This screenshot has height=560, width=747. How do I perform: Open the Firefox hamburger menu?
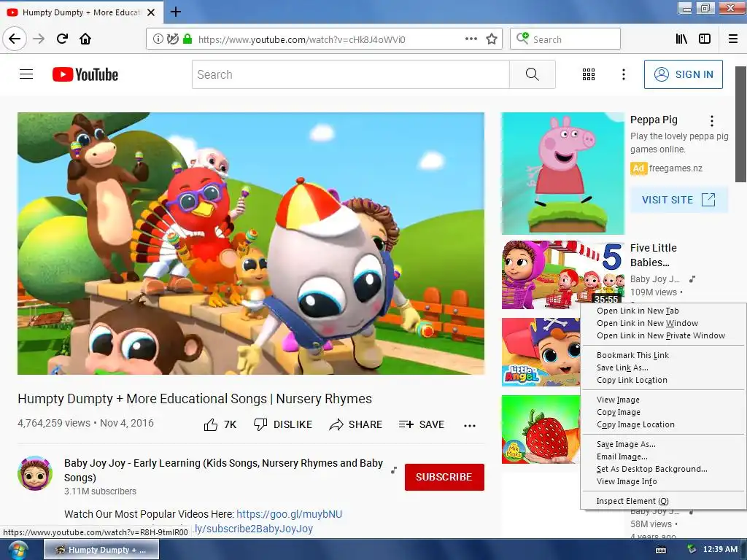click(732, 39)
